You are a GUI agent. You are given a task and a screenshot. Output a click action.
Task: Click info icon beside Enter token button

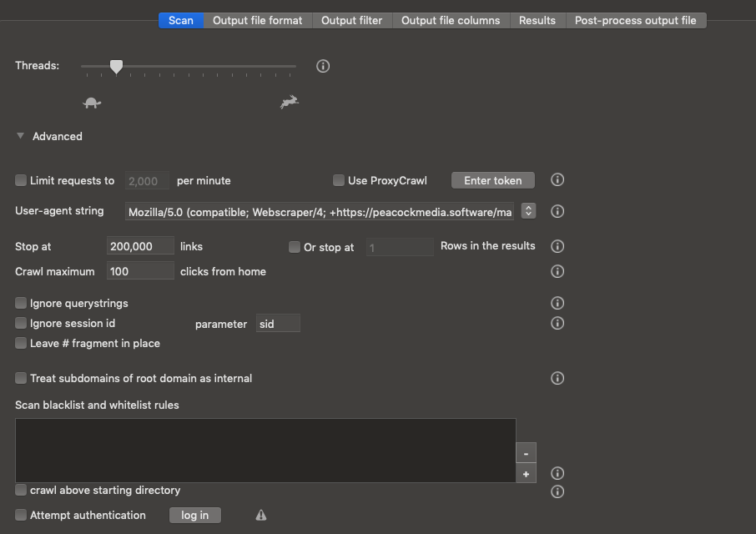pos(558,180)
